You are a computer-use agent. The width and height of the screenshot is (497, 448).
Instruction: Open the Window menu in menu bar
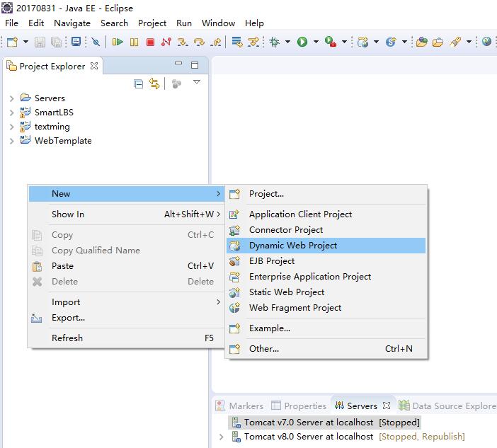pos(218,23)
